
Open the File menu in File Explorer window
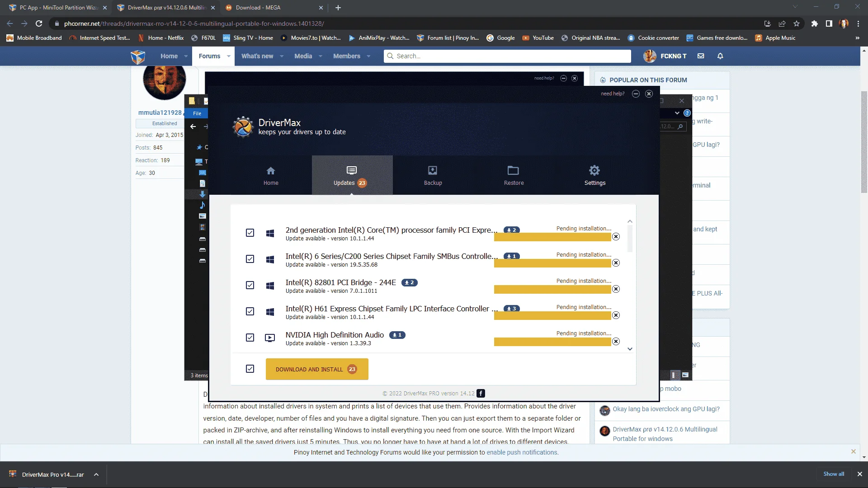tap(197, 113)
